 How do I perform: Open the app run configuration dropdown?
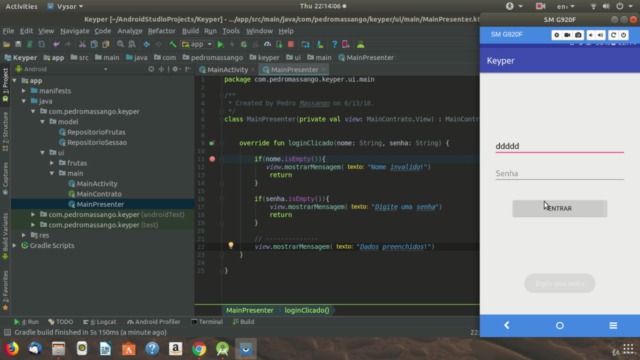197,44
